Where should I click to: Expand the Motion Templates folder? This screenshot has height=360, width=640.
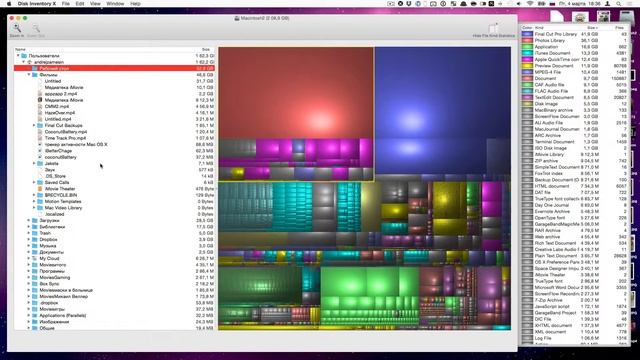pyautogui.click(x=34, y=202)
